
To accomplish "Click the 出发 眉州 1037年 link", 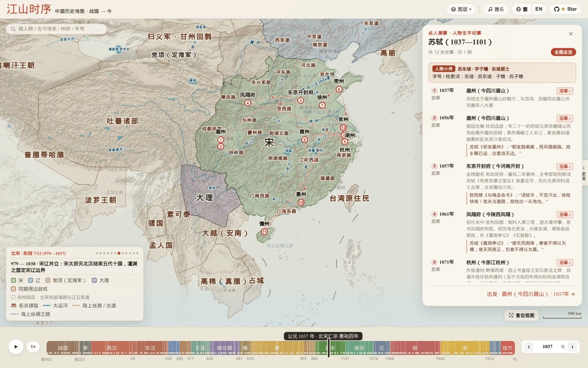I will [531, 294].
